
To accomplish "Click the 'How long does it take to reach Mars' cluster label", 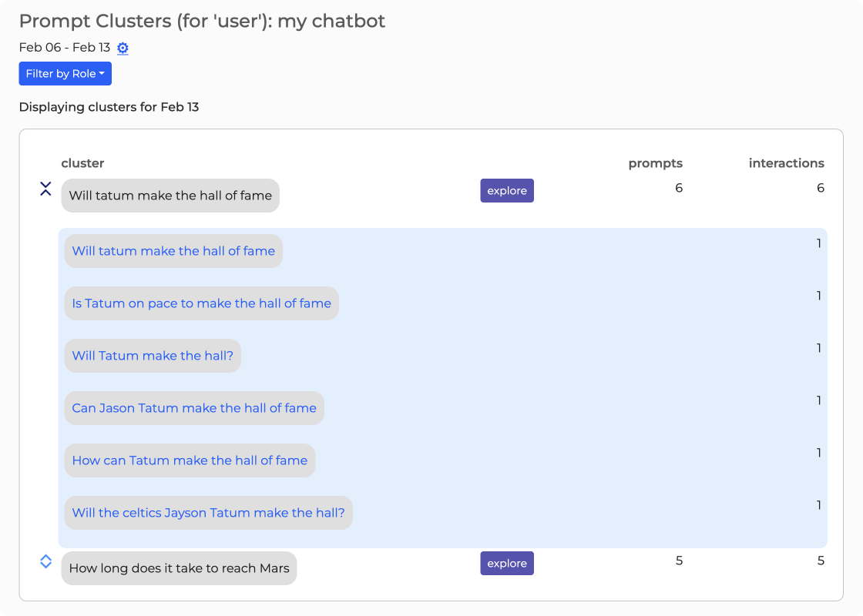I will point(179,568).
